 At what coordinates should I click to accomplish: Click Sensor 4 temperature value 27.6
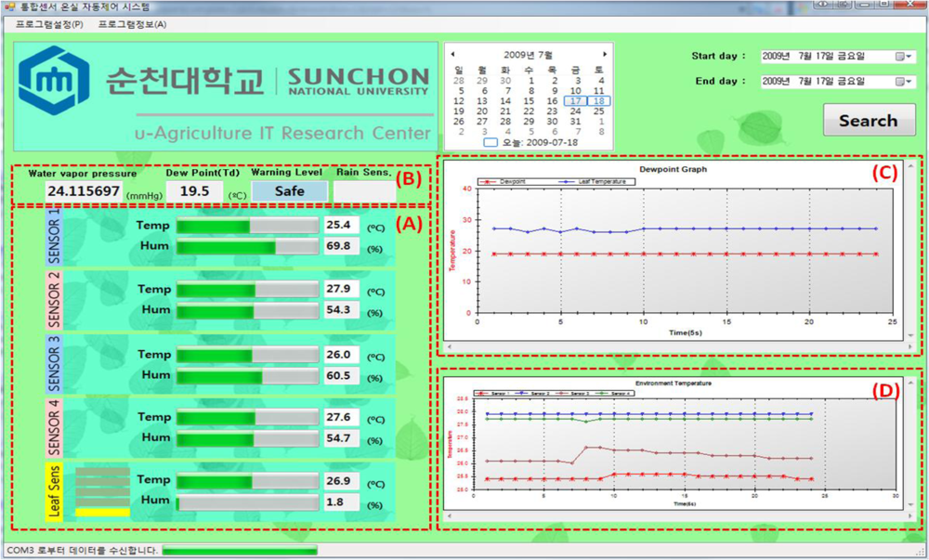(x=341, y=417)
